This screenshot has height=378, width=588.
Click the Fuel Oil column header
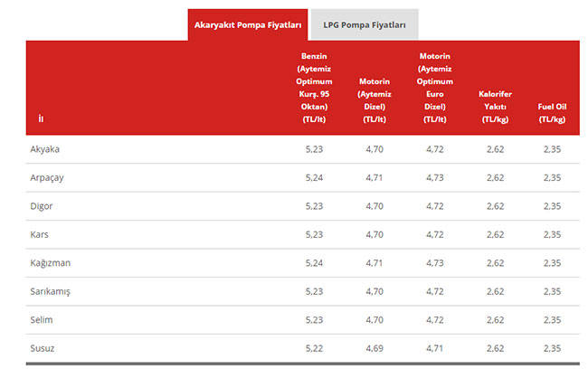[x=552, y=112]
